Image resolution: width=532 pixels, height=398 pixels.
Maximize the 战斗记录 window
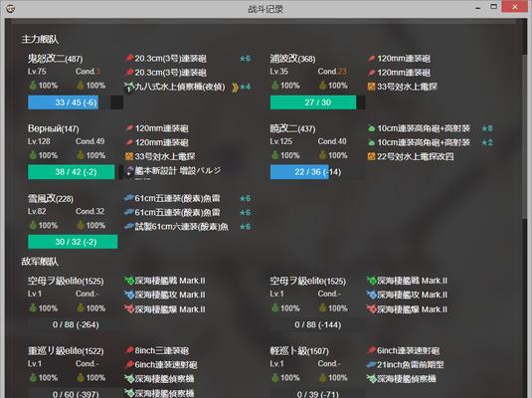click(x=493, y=7)
